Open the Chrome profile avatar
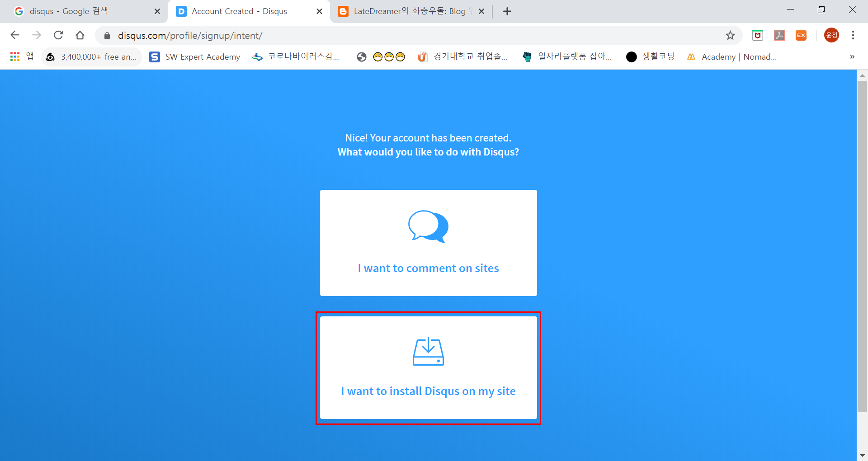 831,35
